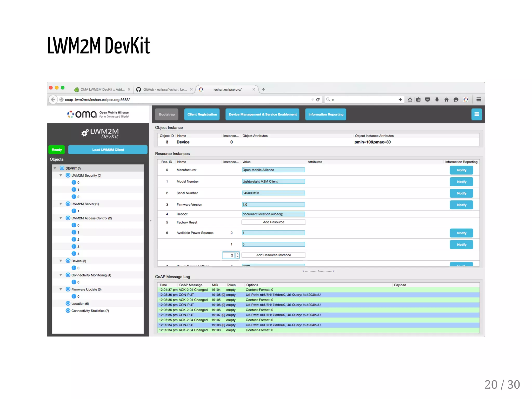532x399 pixels.
Task: Notify for the Manufacturer resource
Action: click(461, 170)
